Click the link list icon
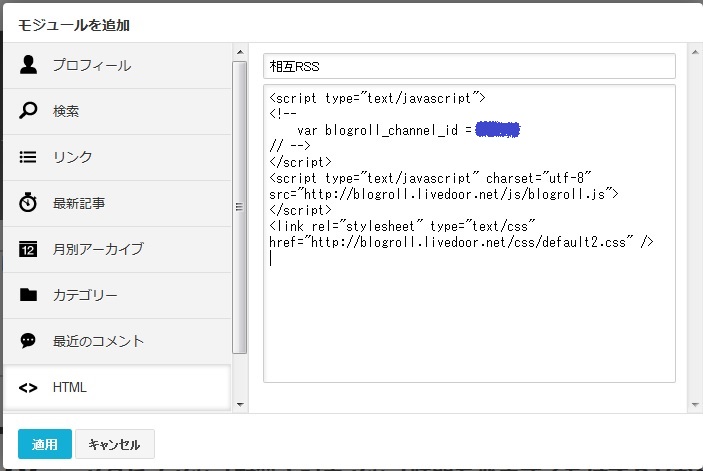 [x=28, y=157]
